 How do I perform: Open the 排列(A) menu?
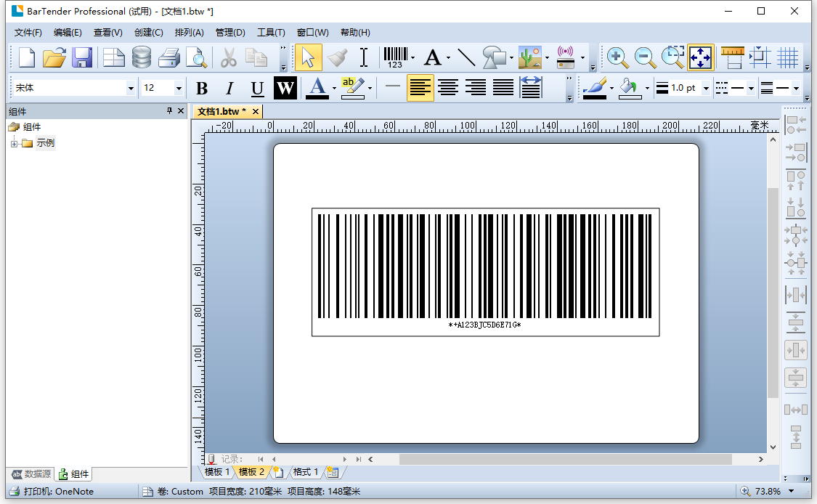tap(189, 32)
